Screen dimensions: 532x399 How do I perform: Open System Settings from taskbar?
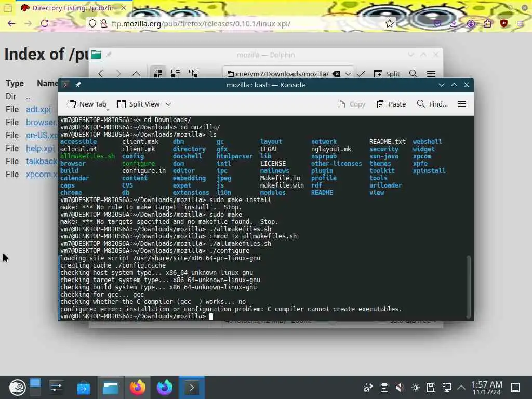click(x=56, y=388)
